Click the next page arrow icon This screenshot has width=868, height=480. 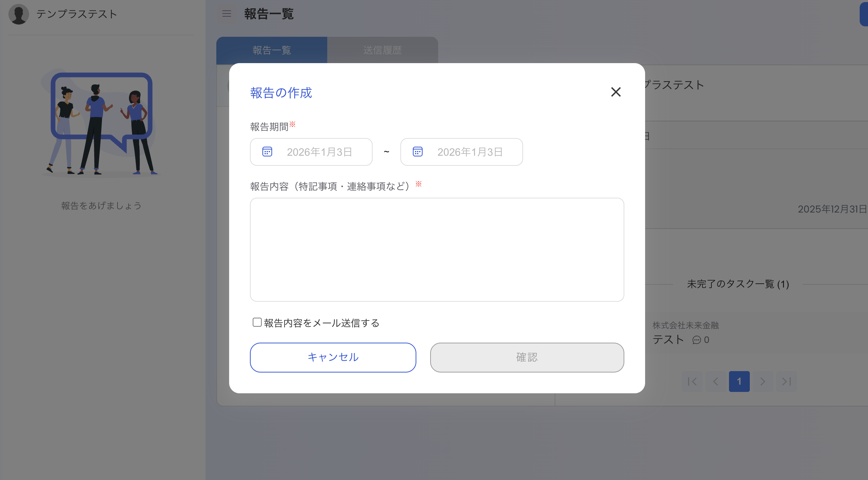763,382
